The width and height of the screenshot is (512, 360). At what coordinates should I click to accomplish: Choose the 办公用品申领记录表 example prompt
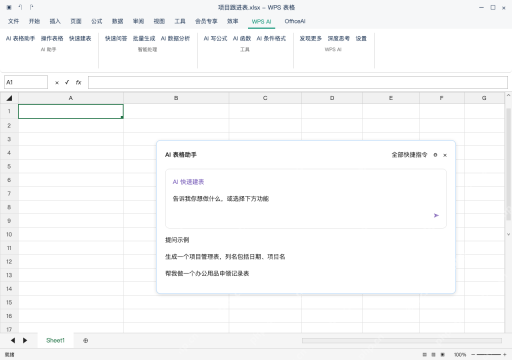[x=207, y=273]
